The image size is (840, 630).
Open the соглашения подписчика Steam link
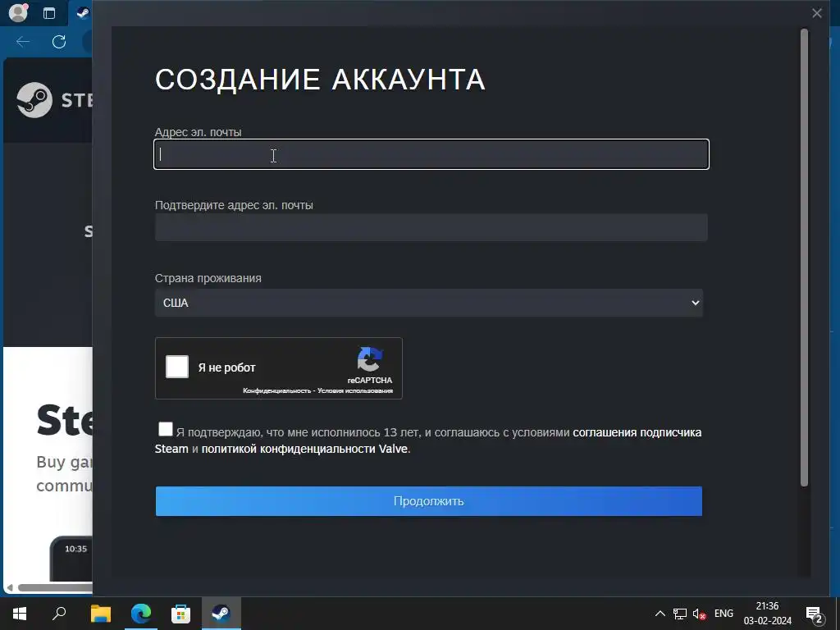click(637, 432)
